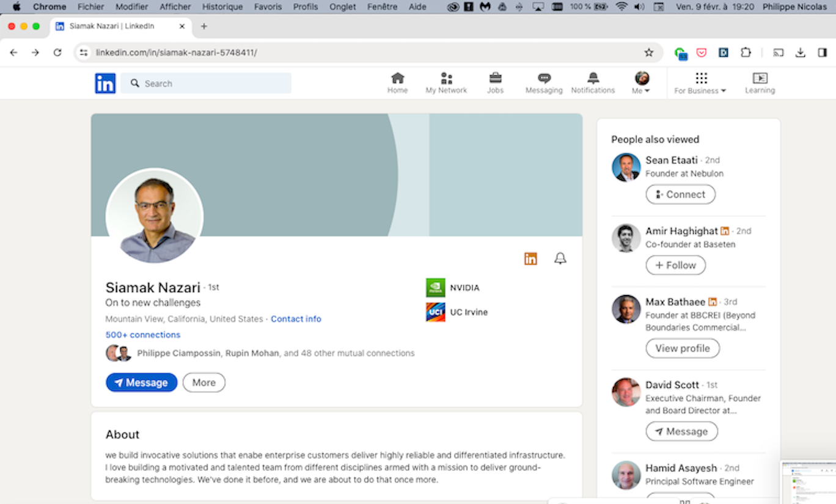Open the Profils menu
Viewport: 836px width, 504px height.
click(306, 7)
